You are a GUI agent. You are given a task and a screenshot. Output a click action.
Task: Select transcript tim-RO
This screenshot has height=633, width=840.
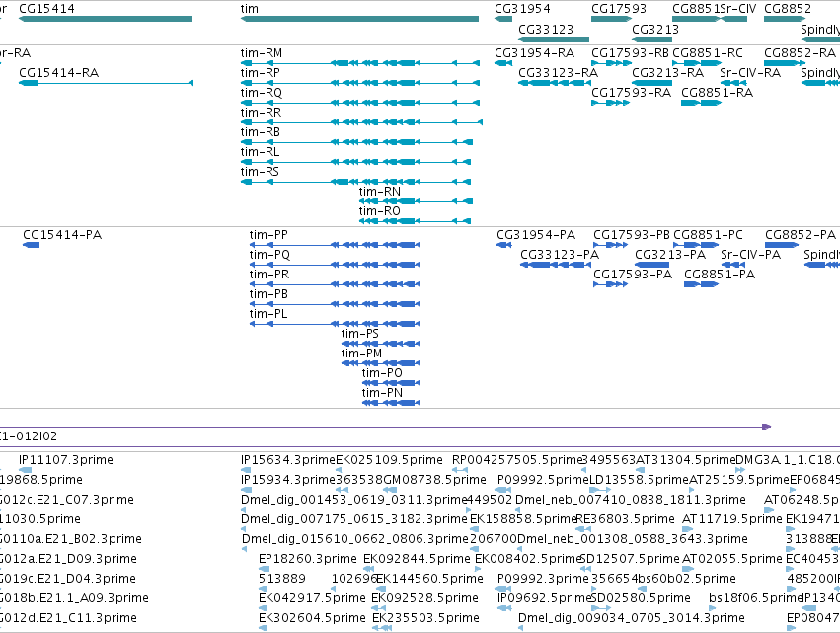pos(415,221)
